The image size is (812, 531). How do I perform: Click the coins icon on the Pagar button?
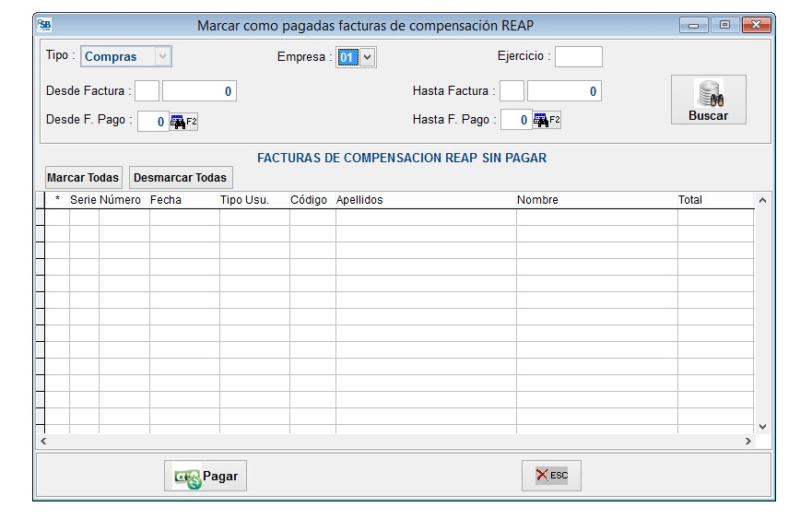(184, 476)
